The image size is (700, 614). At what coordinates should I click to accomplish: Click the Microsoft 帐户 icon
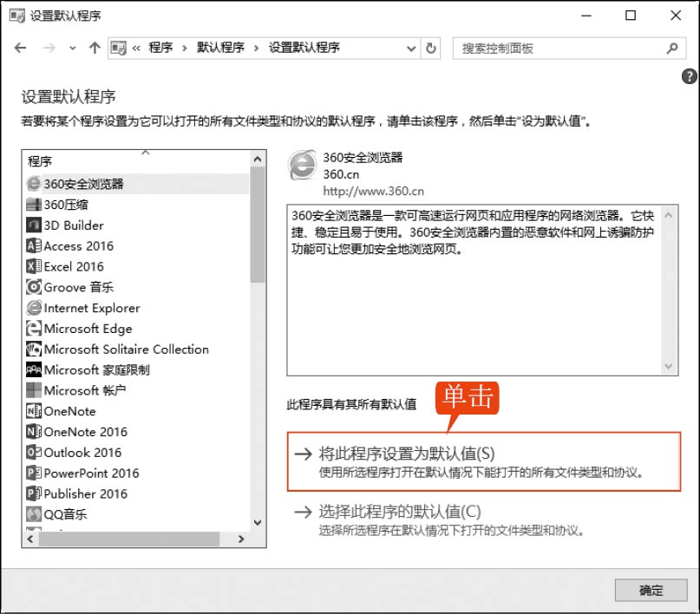pos(34,390)
